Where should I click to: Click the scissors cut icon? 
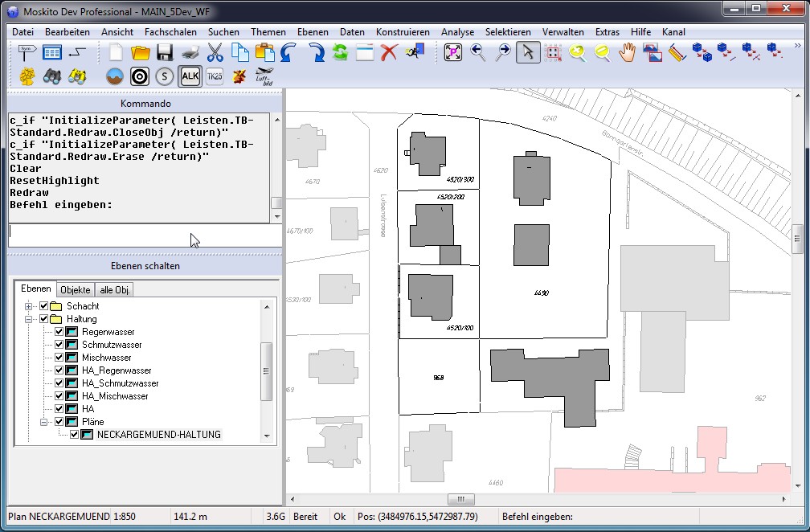tap(215, 53)
